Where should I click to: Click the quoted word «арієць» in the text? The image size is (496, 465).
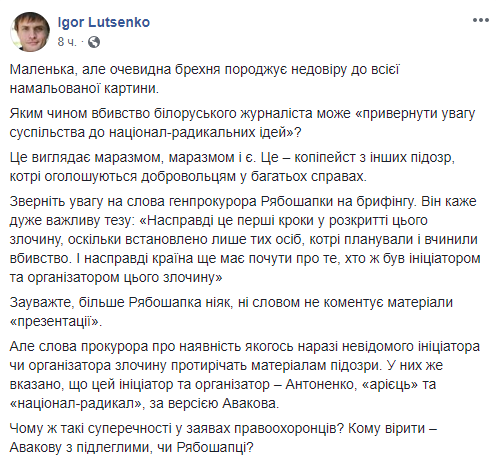pos(390,384)
